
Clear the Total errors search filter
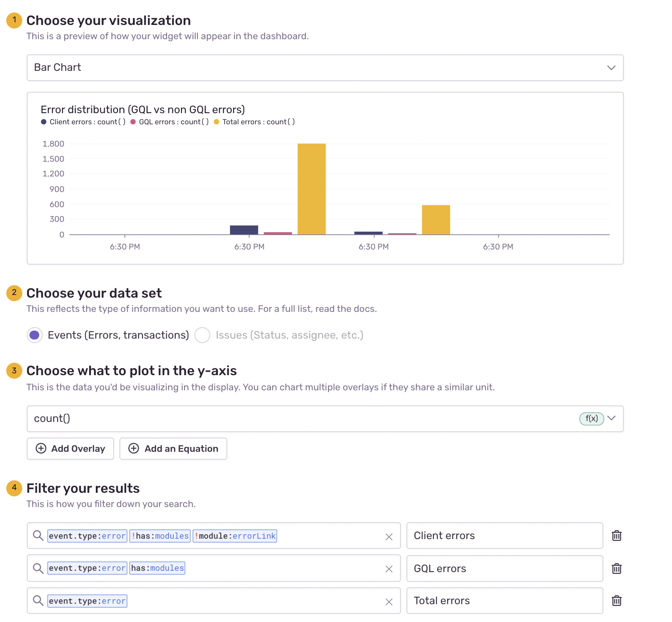coord(389,602)
